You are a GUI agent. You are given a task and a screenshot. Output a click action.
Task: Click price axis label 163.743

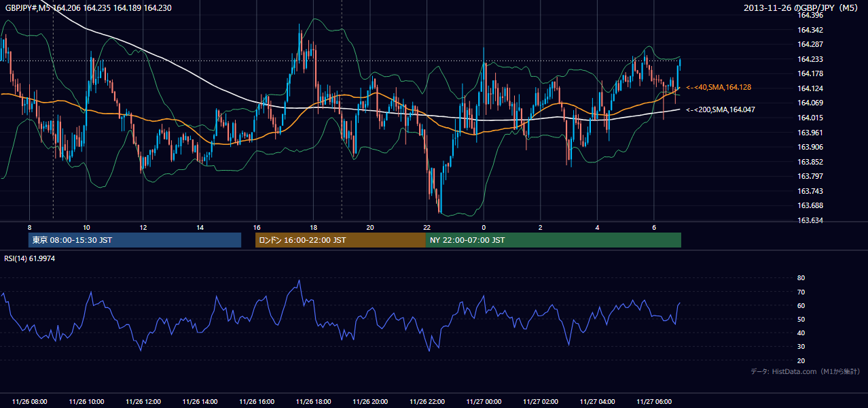pyautogui.click(x=810, y=191)
